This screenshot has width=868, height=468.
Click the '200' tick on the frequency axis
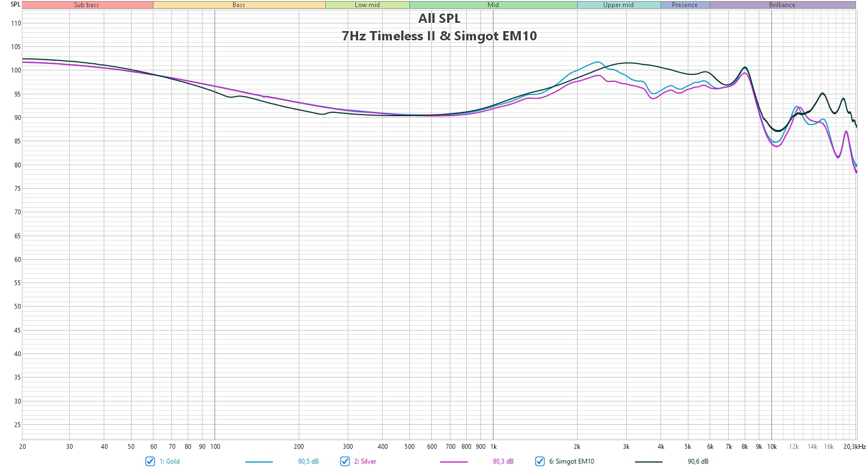click(299, 447)
